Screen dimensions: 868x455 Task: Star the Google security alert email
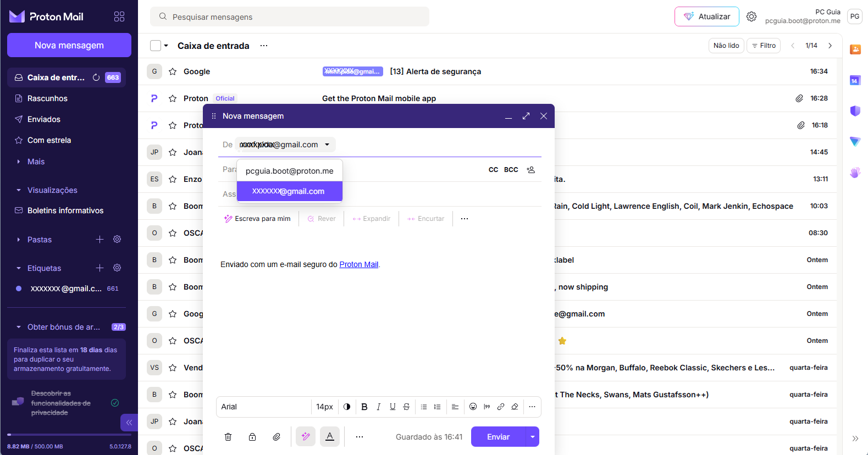[x=173, y=71]
